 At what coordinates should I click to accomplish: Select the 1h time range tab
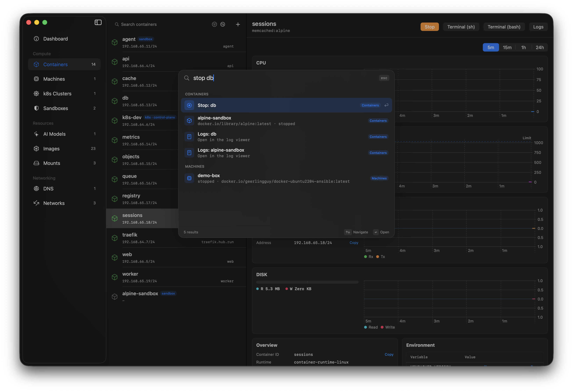click(x=523, y=47)
